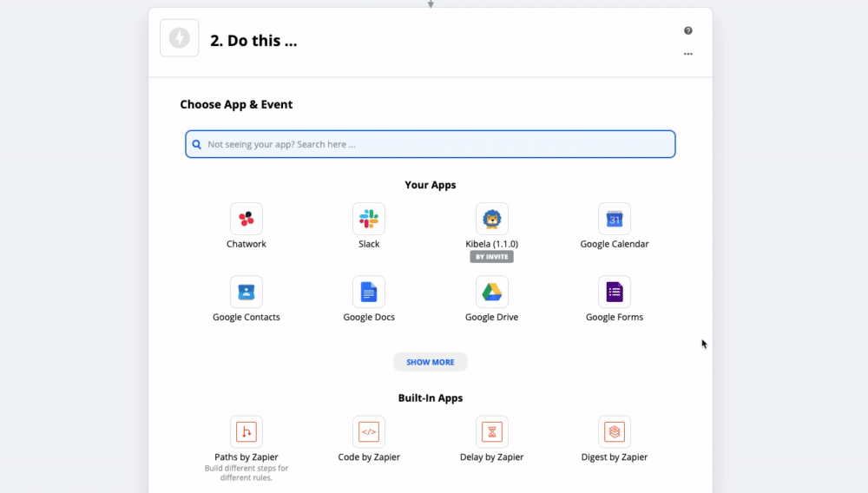Click the magnifier icon in search box
Screen dimensions: 868x493
click(197, 145)
